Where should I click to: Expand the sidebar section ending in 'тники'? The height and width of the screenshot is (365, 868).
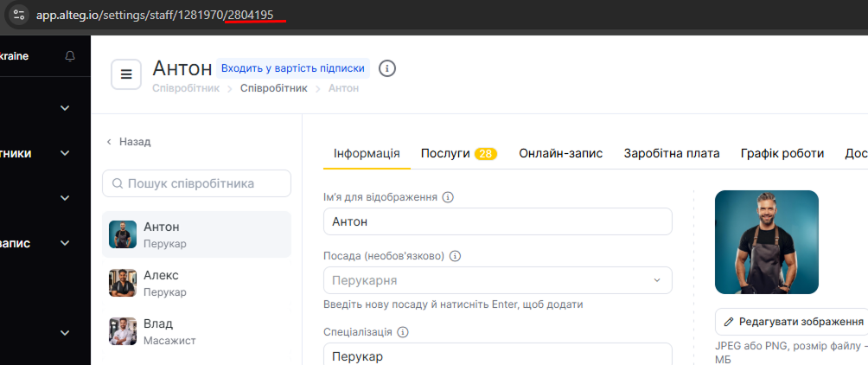(x=65, y=153)
